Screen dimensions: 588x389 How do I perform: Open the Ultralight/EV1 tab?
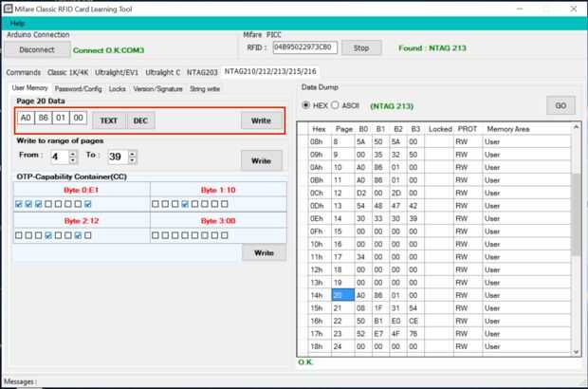click(117, 72)
